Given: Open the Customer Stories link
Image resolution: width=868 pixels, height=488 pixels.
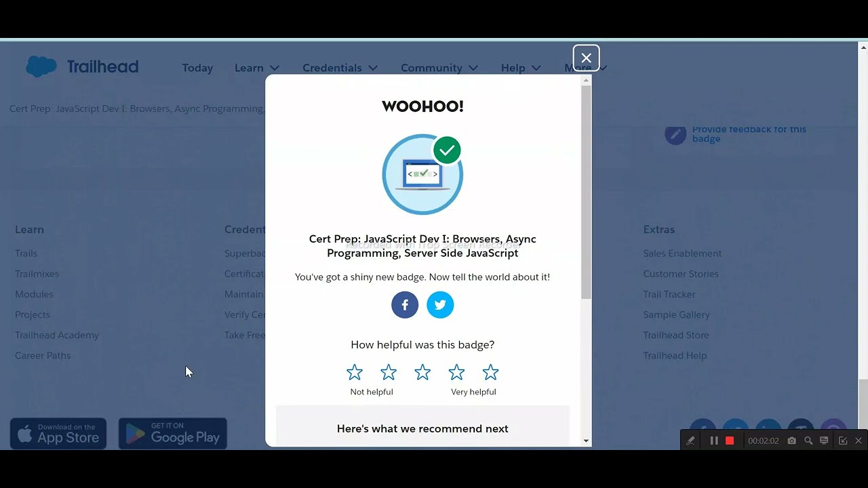Looking at the screenshot, I should (681, 273).
